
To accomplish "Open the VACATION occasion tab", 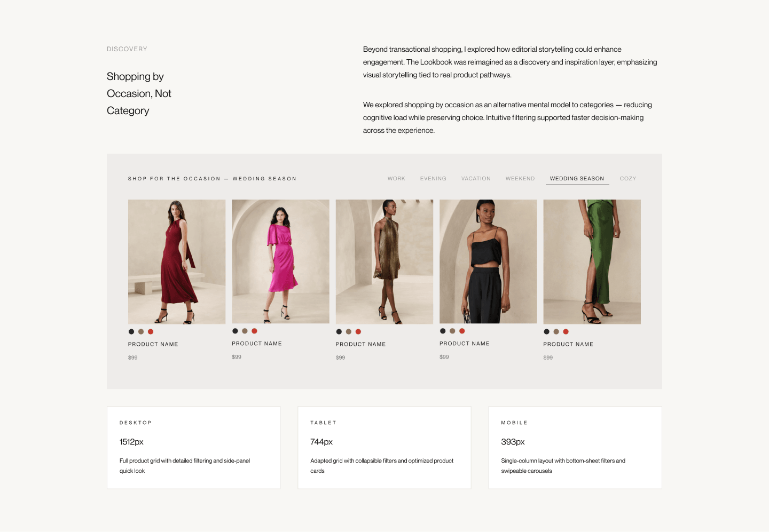I will [x=476, y=179].
